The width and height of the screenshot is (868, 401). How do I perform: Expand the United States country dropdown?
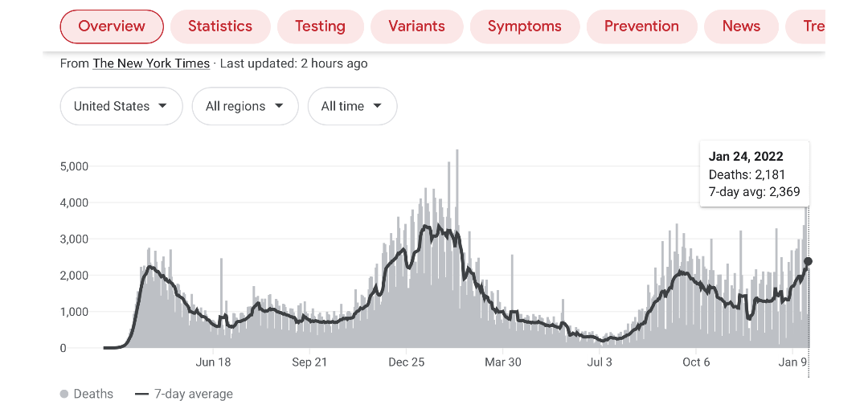point(121,106)
